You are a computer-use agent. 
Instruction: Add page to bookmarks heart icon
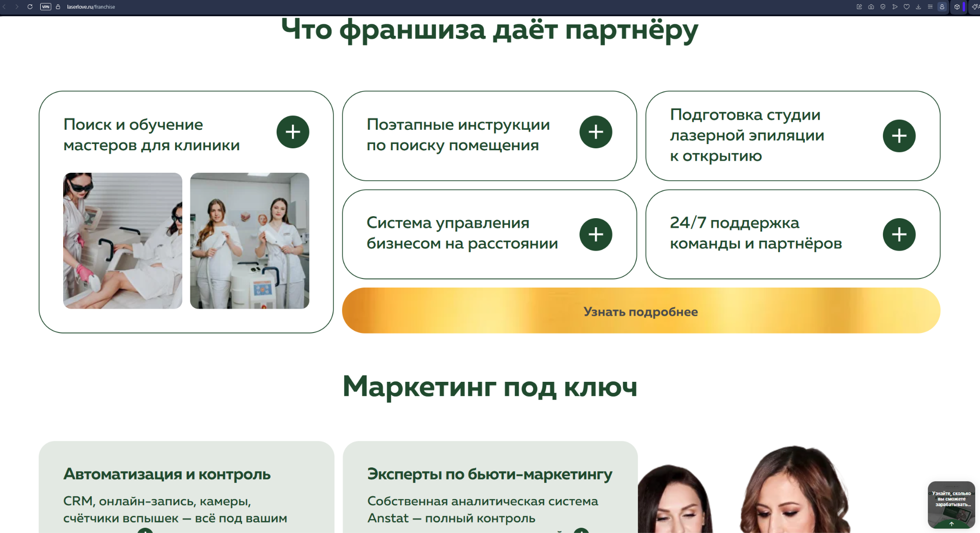click(906, 7)
